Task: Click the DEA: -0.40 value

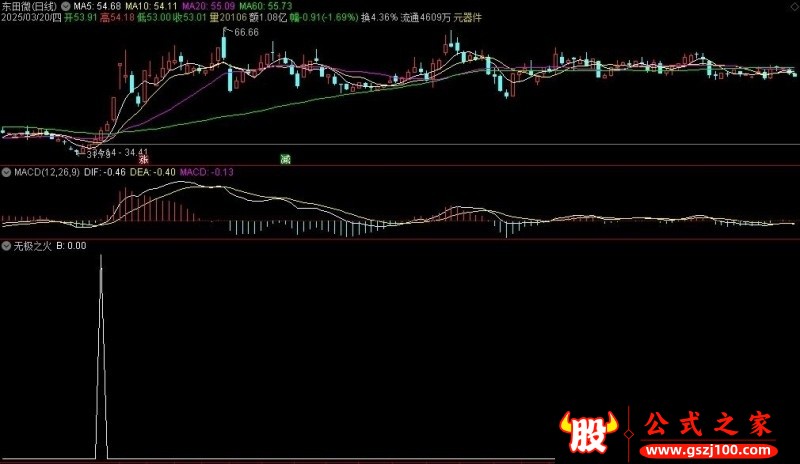Action: tap(153, 173)
